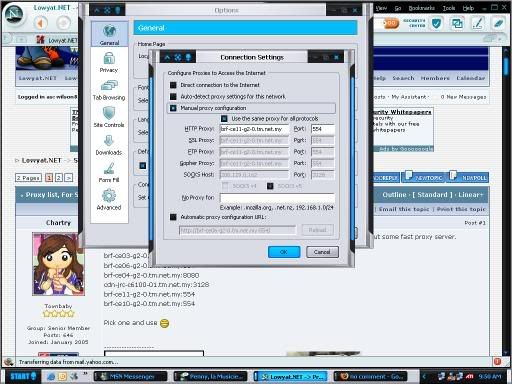Open the Site Controls category in Options
The image size is (512, 384).
[109, 117]
